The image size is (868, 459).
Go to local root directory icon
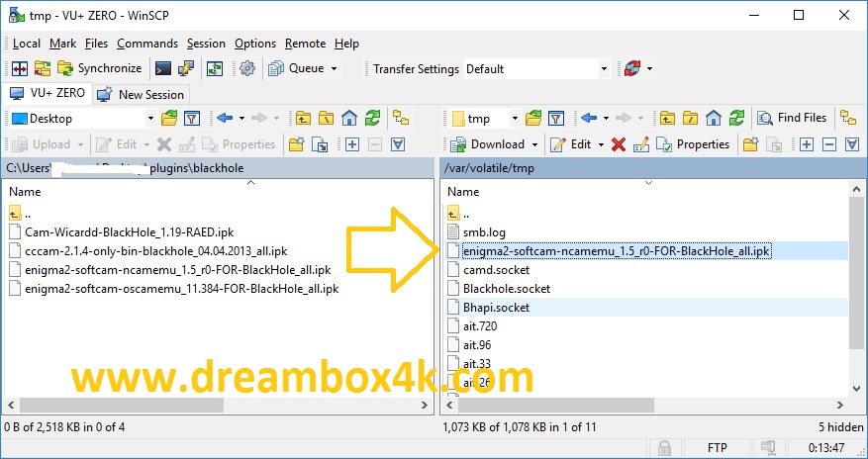pos(326,118)
